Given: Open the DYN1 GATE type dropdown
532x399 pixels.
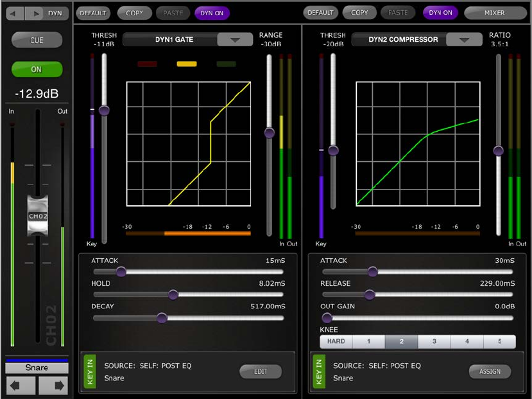Looking at the screenshot, I should [235, 39].
